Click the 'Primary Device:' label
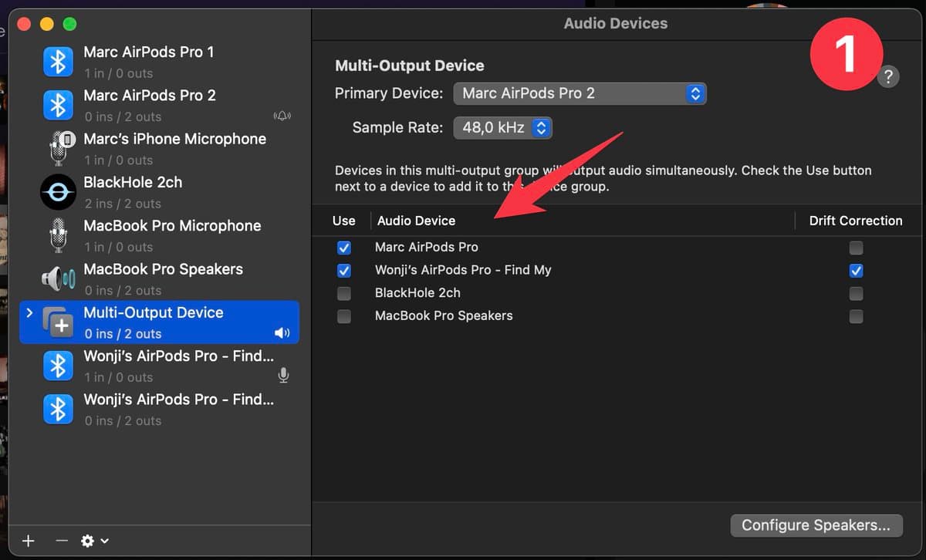926x560 pixels. coord(389,93)
